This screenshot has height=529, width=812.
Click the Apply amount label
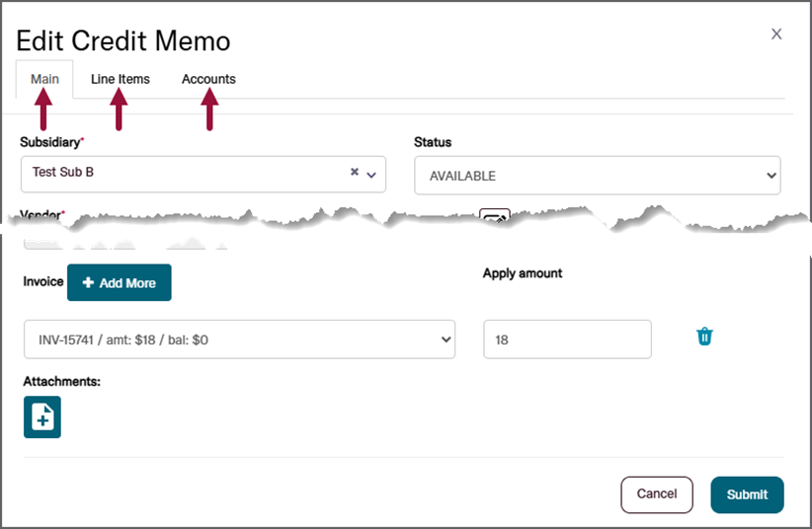pyautogui.click(x=523, y=273)
